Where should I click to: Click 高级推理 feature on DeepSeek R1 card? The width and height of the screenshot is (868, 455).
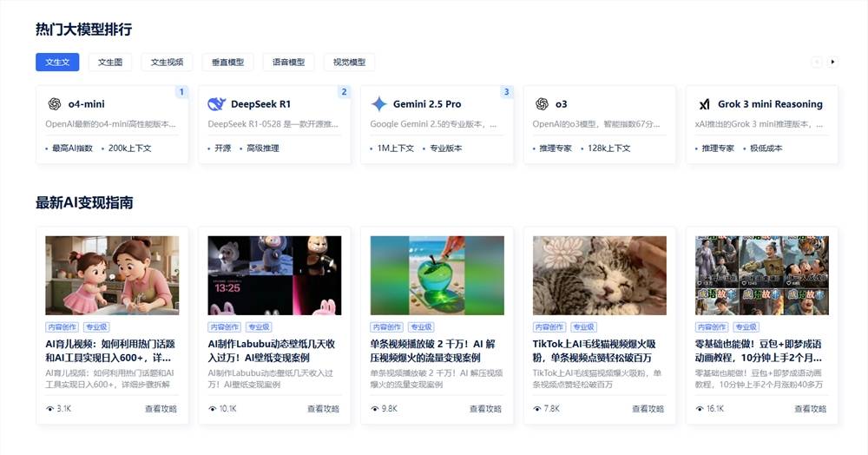pyautogui.click(x=263, y=148)
